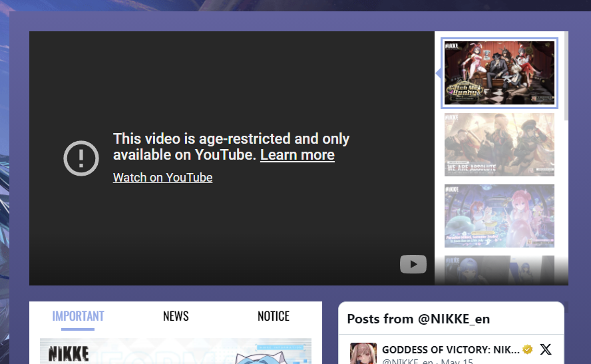The height and width of the screenshot is (364, 591).
Task: Click the video list scrollbar handle
Action: [566, 76]
